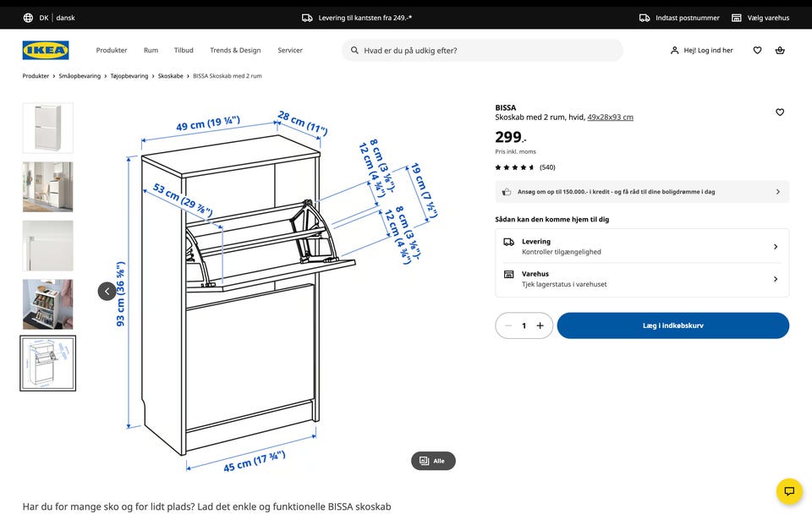
Task: Click the Skoskabe breadcrumb
Action: (170, 76)
